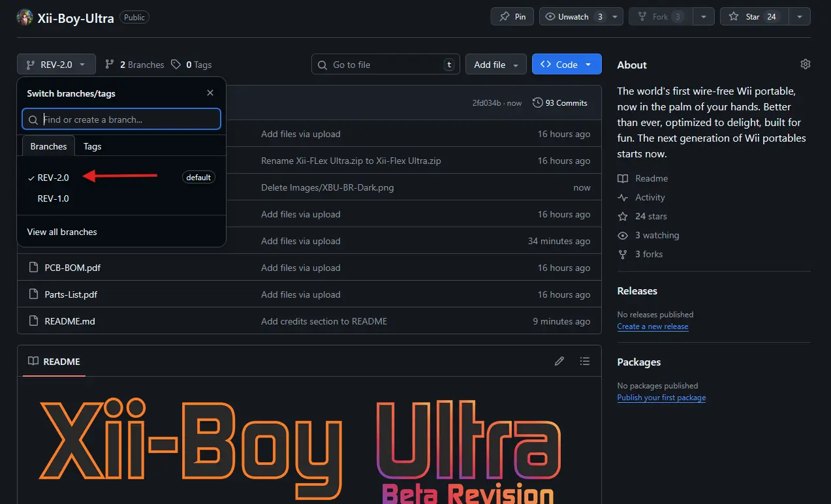This screenshot has width=831, height=504.
Task: Click the Unwatch button
Action: (575, 17)
